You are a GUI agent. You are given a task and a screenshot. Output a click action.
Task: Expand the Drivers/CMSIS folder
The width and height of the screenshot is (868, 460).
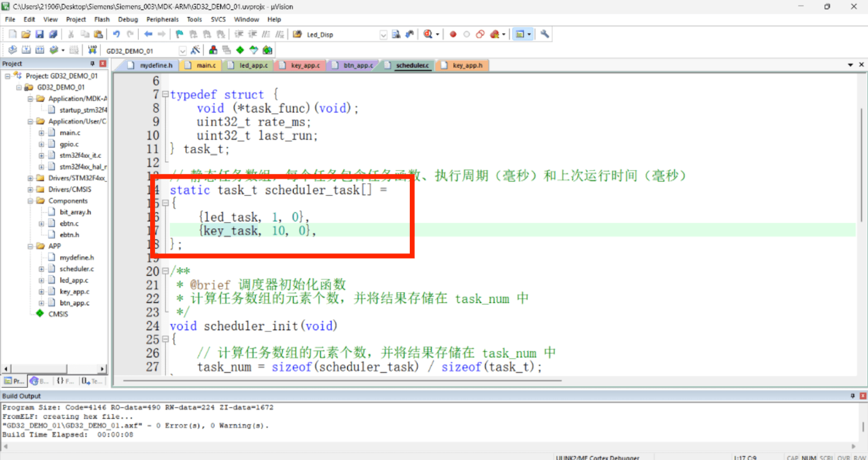(30, 189)
